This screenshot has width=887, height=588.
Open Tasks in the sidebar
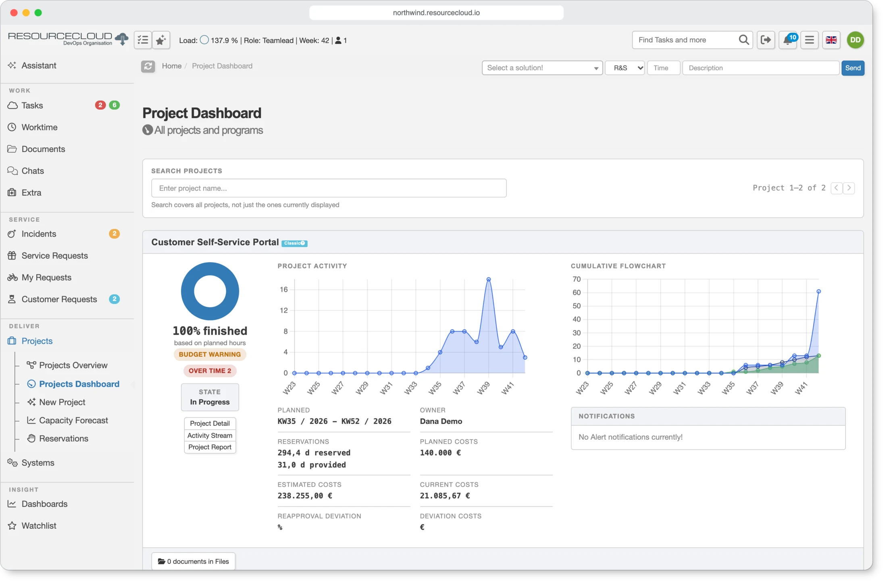click(x=32, y=105)
